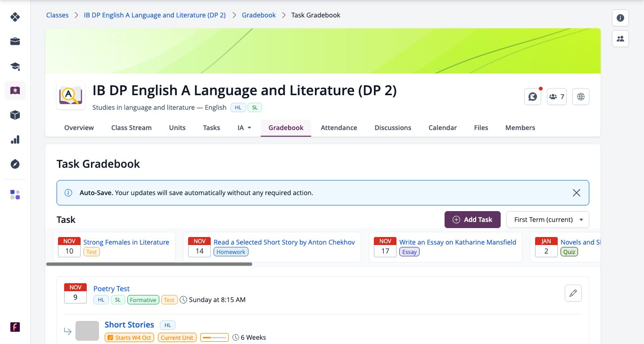
Task: Open the Short Stories unit thumbnail
Action: click(87, 331)
